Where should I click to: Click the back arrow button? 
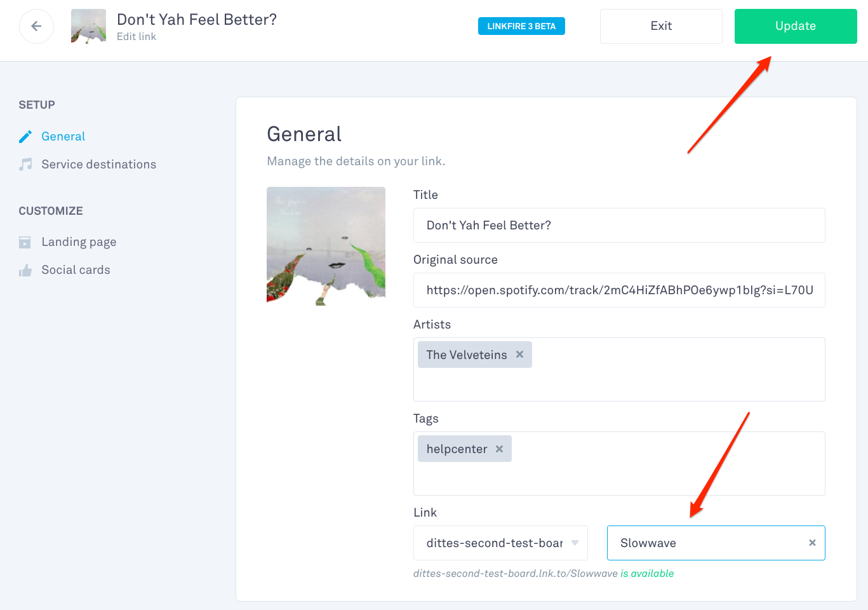36,26
